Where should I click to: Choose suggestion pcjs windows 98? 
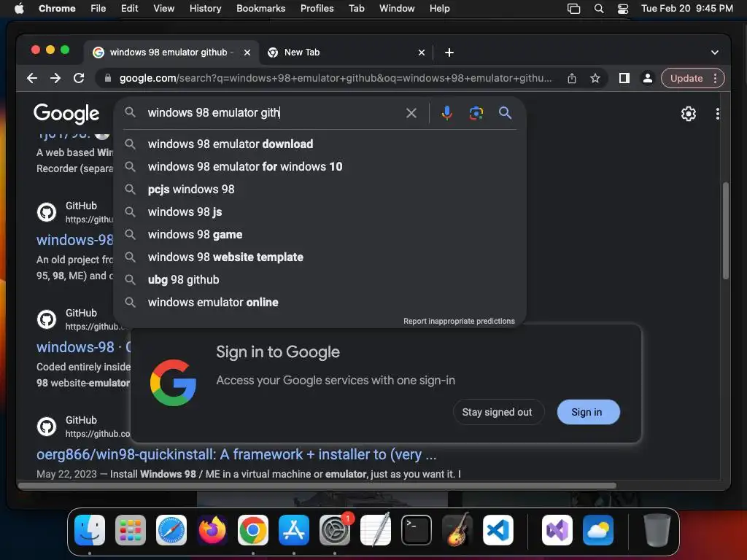(320, 189)
